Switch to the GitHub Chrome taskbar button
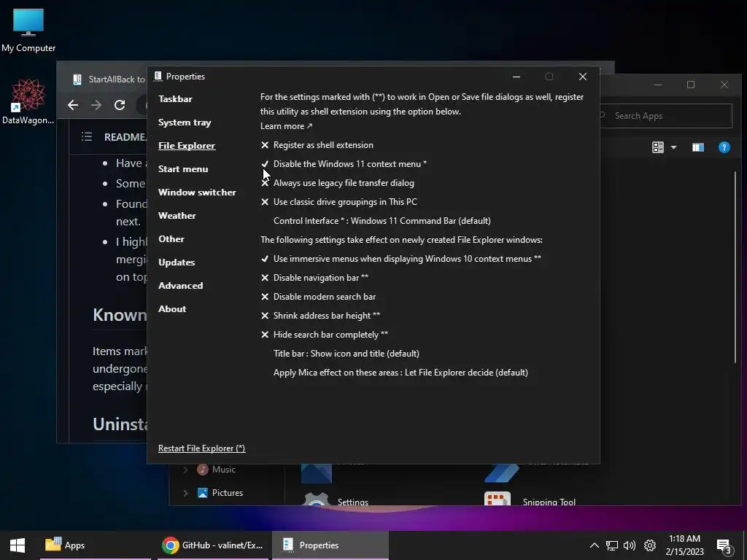 coord(212,545)
